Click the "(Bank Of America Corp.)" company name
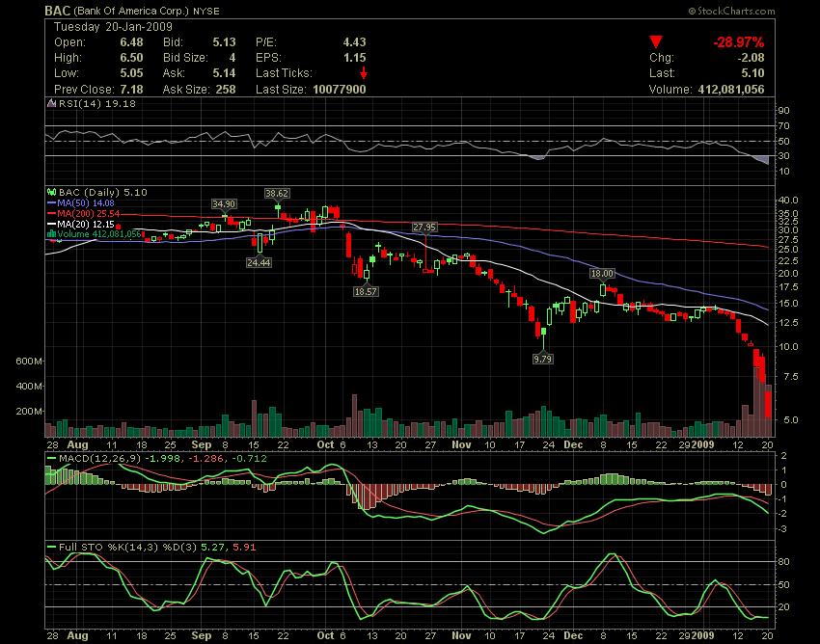The image size is (820, 644). 131,11
